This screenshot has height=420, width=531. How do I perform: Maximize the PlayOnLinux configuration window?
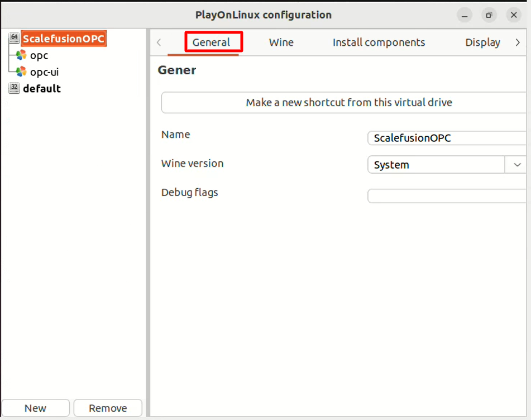point(489,15)
